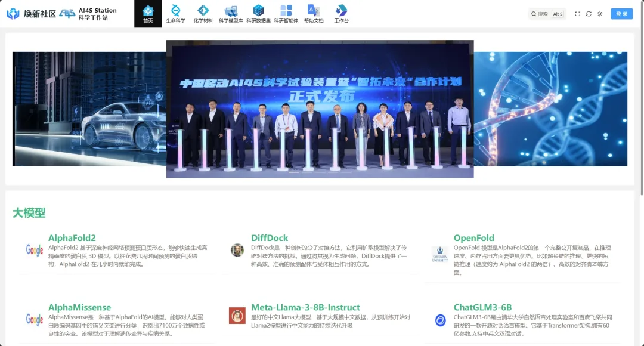Open the 科研智能体 navigation icon
This screenshot has width=644, height=346.
tap(286, 11)
